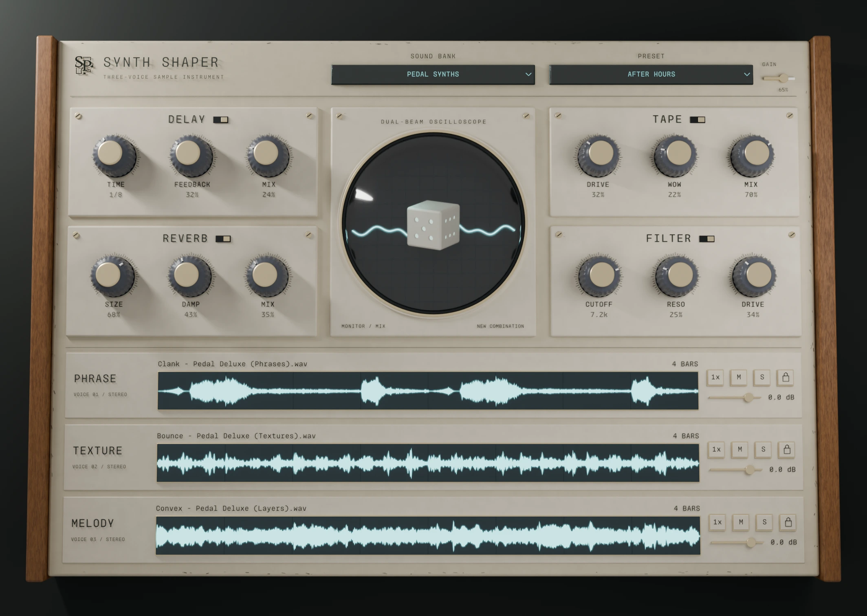
Task: Click the Delay TIME knob
Action: pyautogui.click(x=114, y=156)
